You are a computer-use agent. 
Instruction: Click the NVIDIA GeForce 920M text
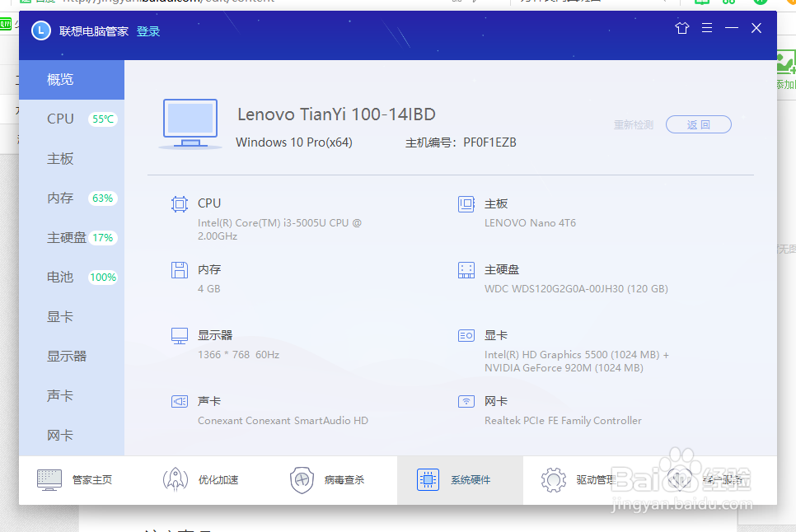564,368
